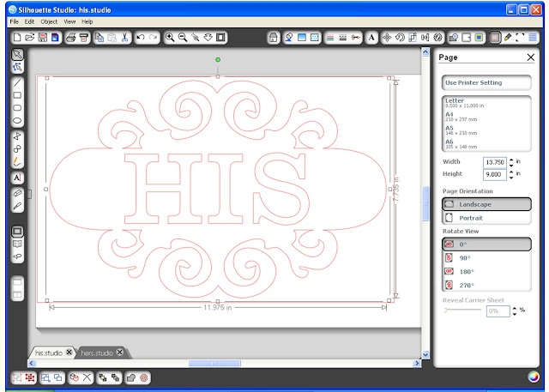Select the Text tool in the left toolbar
The height and width of the screenshot is (392, 549).
[x=17, y=178]
